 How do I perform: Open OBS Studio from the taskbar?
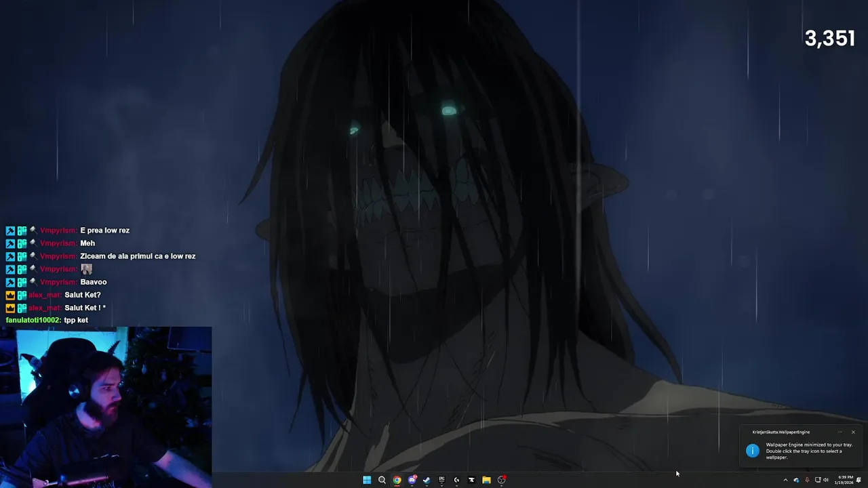coord(502,480)
